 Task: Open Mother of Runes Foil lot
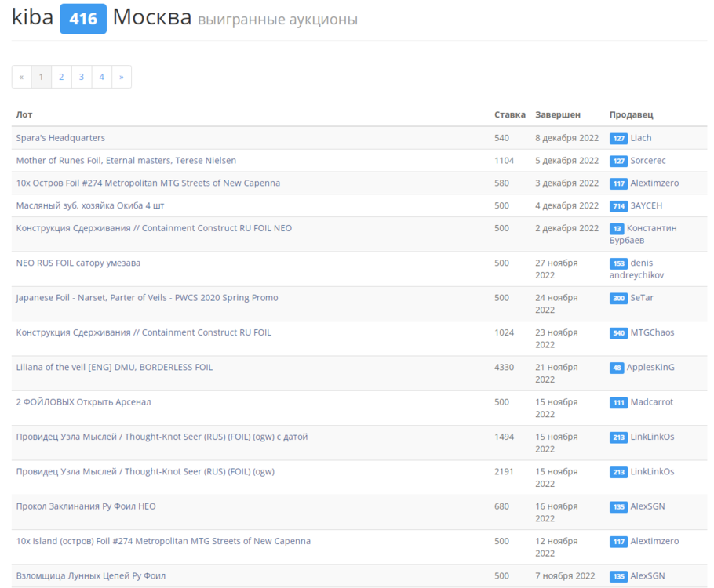[x=126, y=161]
